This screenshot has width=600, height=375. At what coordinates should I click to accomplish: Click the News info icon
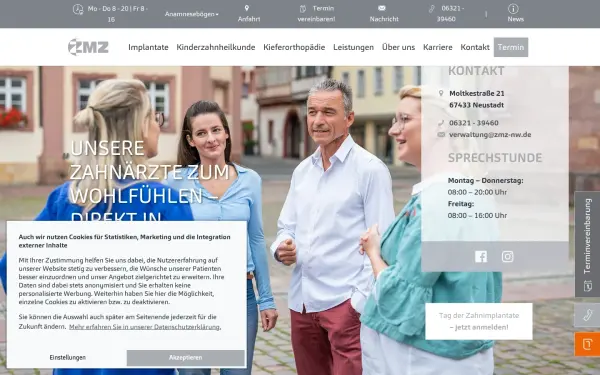pos(513,8)
